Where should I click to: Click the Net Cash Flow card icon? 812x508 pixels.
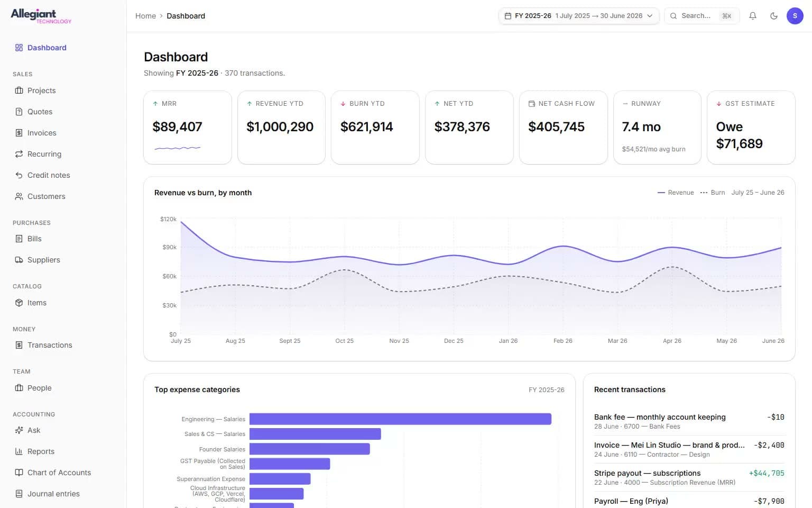(x=532, y=104)
